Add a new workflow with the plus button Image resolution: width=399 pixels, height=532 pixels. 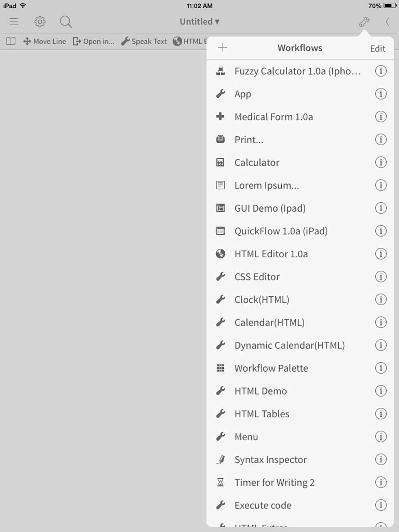click(223, 47)
